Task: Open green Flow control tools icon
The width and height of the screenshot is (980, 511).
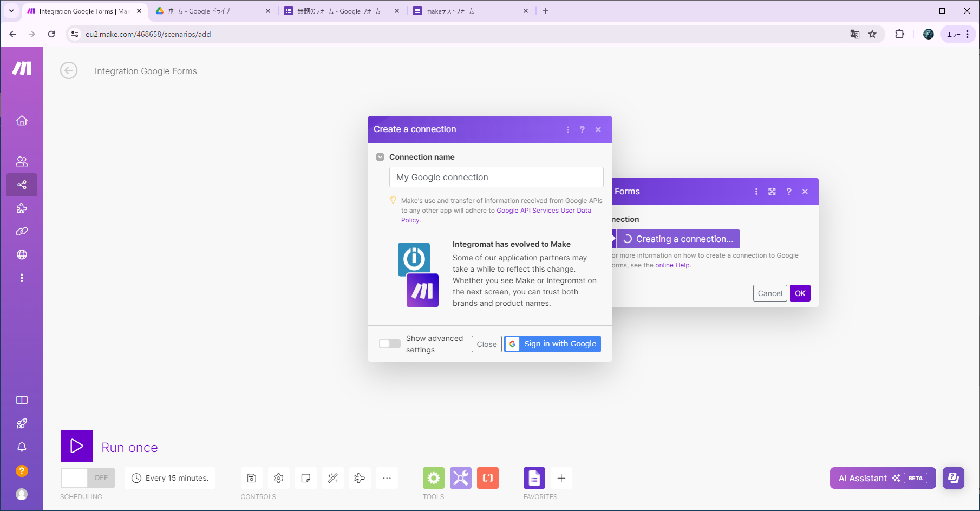Action: point(434,478)
